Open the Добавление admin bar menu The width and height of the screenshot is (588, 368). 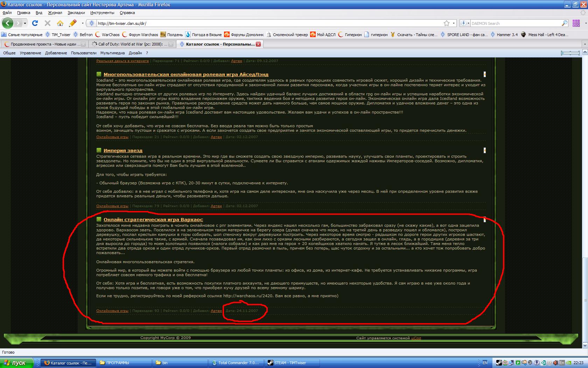click(x=56, y=53)
